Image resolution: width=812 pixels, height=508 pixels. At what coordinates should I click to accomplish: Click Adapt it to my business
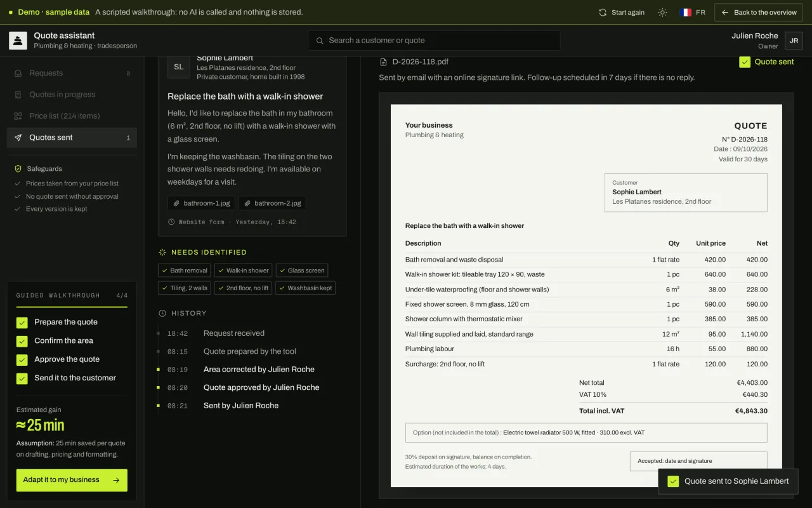[x=72, y=480]
